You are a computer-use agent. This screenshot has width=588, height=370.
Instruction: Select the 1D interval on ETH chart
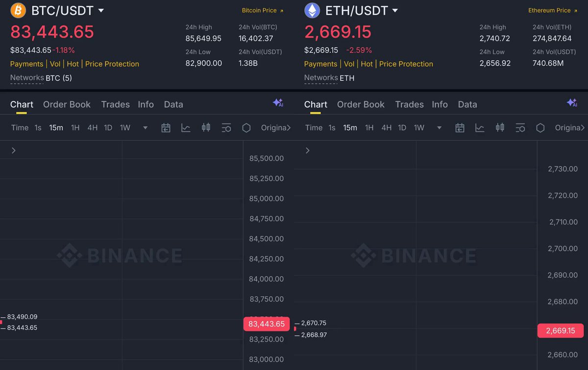tap(402, 128)
